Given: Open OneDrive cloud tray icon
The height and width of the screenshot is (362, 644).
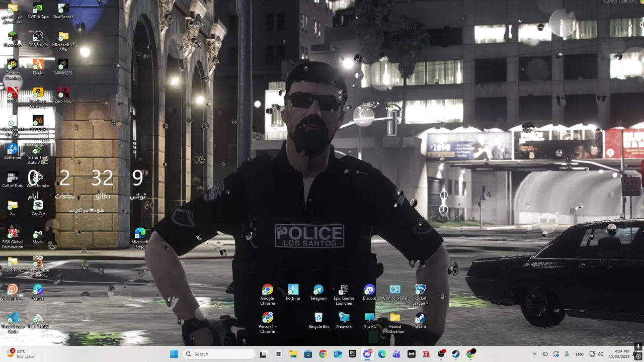Looking at the screenshot, I should pyautogui.click(x=545, y=354).
